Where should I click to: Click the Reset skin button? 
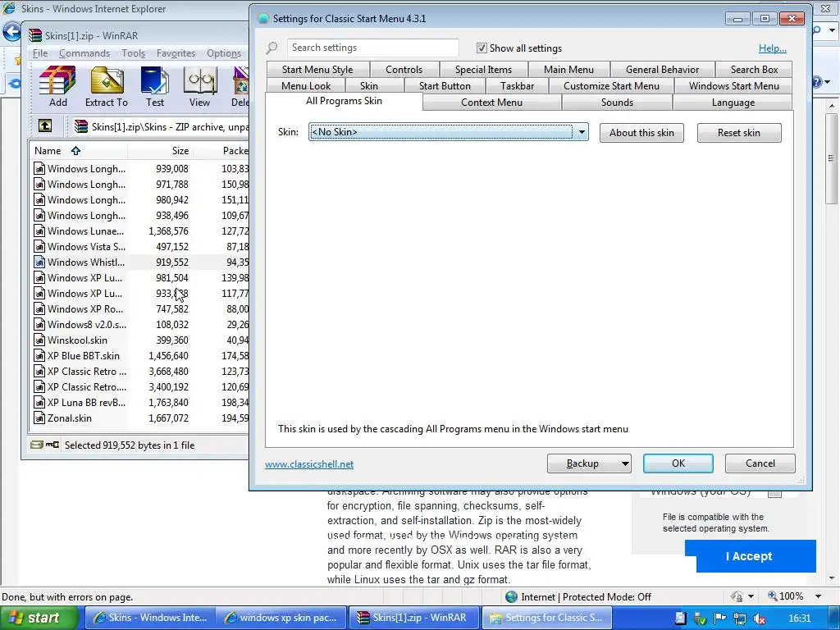(739, 133)
